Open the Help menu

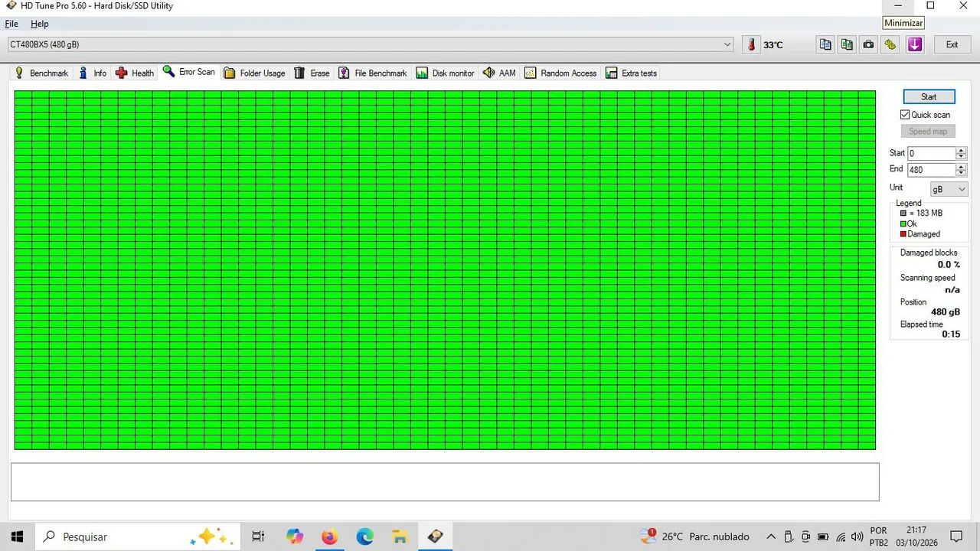click(39, 24)
